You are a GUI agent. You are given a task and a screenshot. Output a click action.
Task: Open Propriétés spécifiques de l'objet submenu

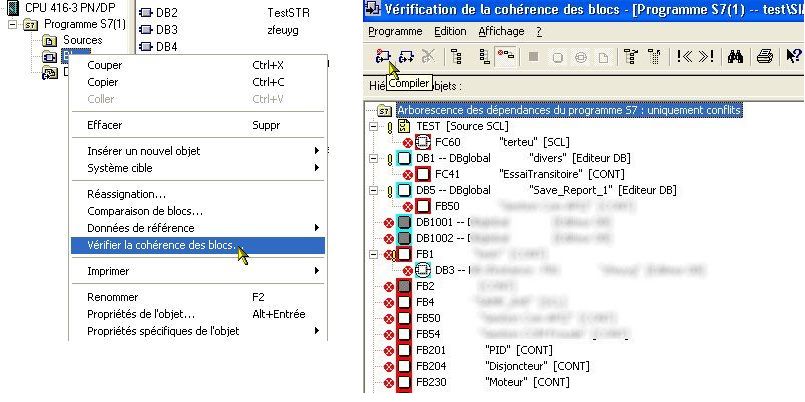[198, 331]
